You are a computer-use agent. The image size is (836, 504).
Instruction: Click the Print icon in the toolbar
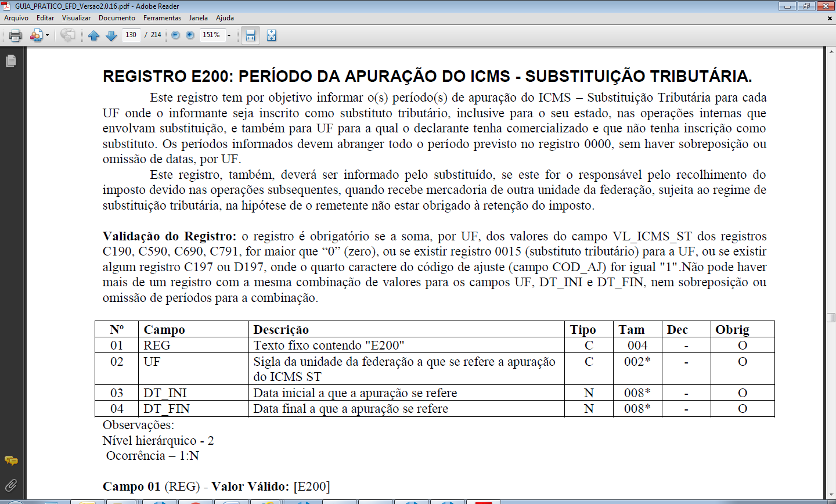(x=16, y=35)
